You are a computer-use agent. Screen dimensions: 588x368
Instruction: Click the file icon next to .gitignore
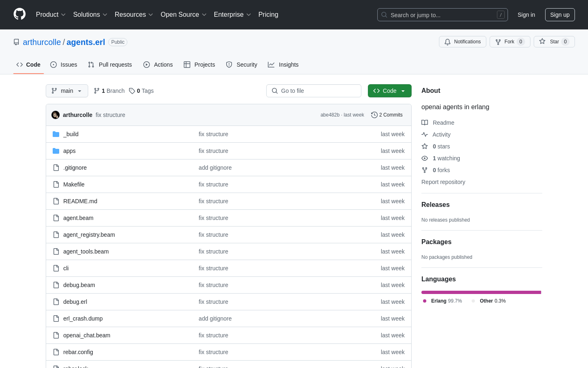(56, 168)
